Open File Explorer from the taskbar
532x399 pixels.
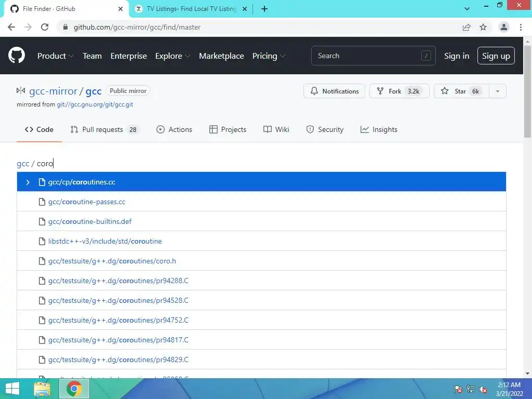[42, 389]
